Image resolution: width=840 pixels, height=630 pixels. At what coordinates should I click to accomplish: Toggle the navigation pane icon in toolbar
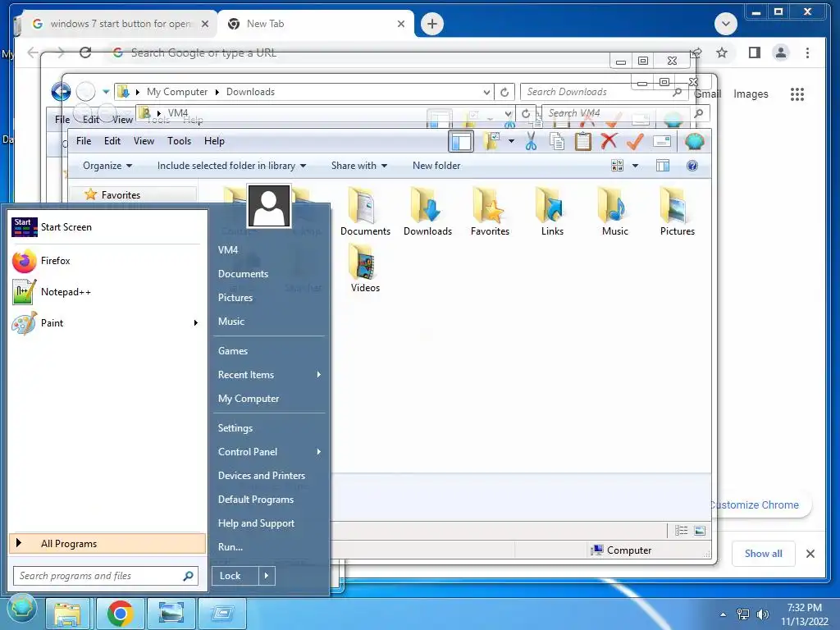(x=461, y=141)
